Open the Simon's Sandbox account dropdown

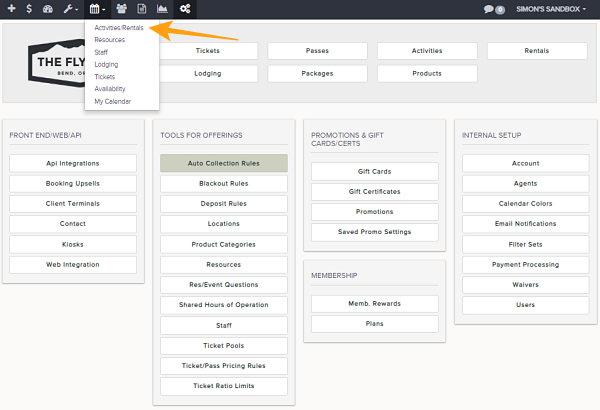(x=552, y=9)
